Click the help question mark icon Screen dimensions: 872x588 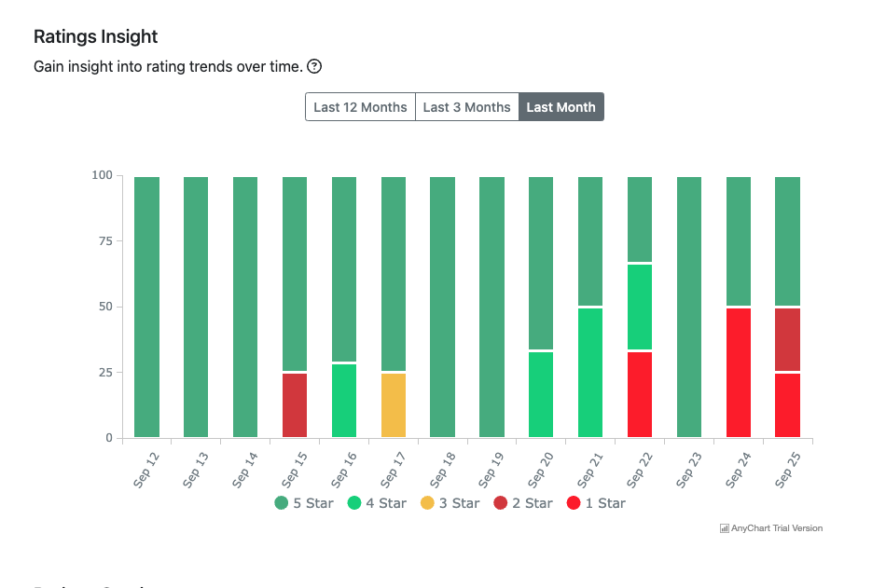point(314,66)
